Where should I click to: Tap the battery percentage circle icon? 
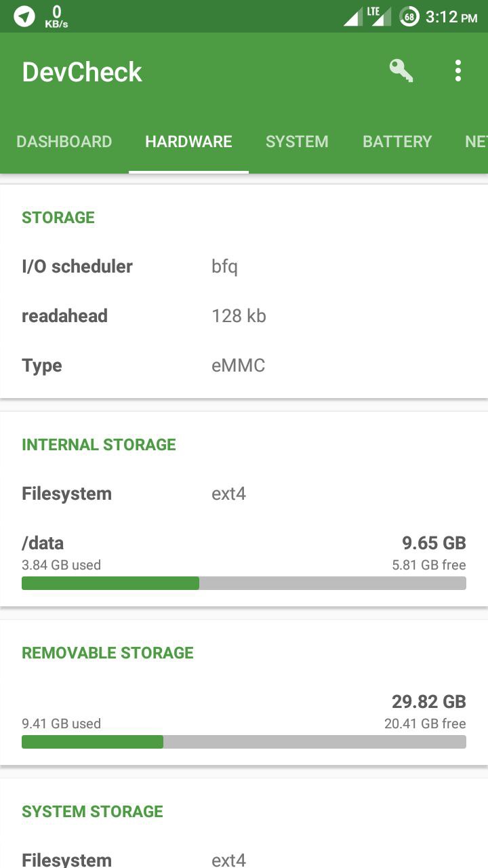(x=409, y=16)
